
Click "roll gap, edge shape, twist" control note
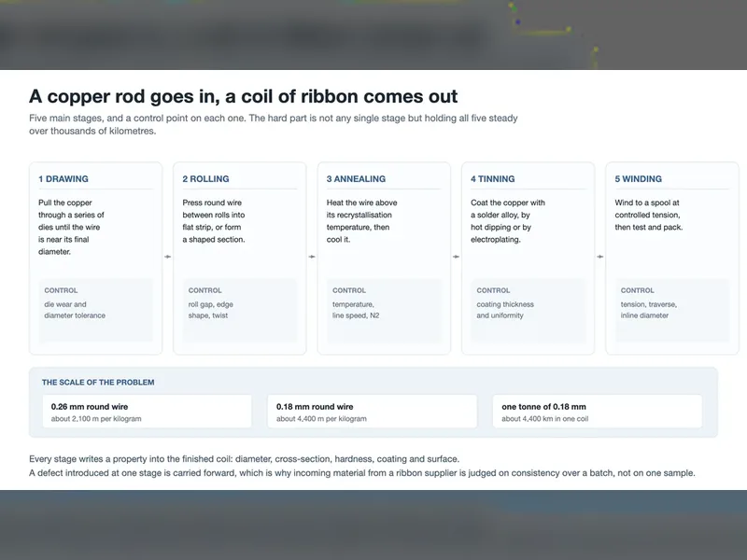pyautogui.click(x=211, y=310)
